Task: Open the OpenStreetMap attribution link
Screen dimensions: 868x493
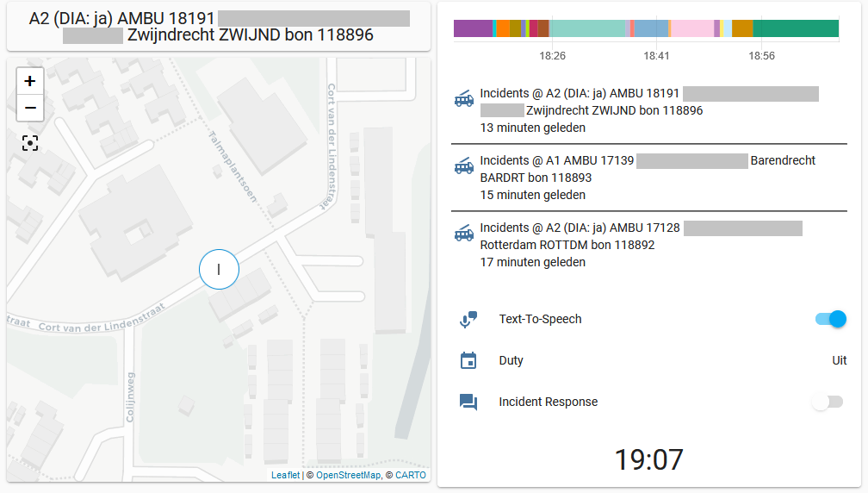Action: 348,475
